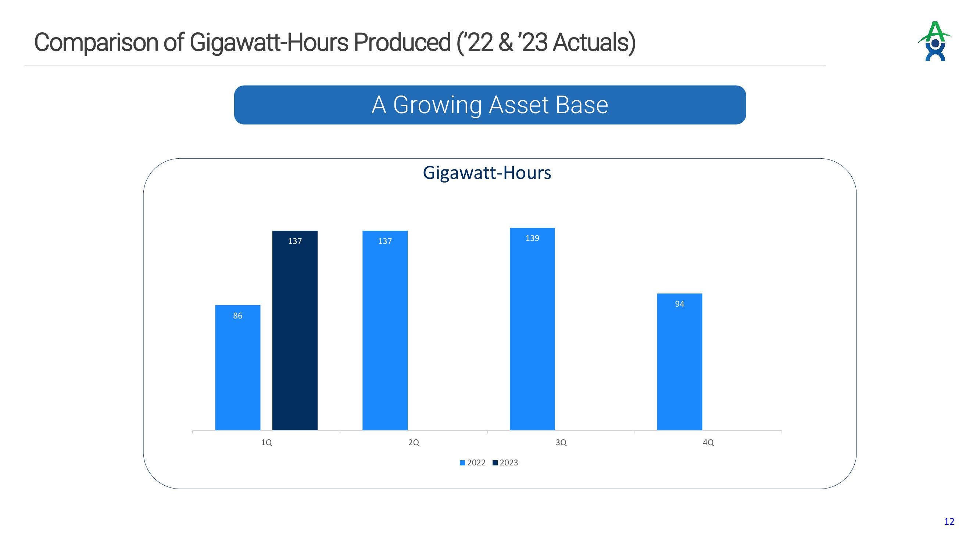Click the page number 12
The image size is (980, 551).
point(949,522)
